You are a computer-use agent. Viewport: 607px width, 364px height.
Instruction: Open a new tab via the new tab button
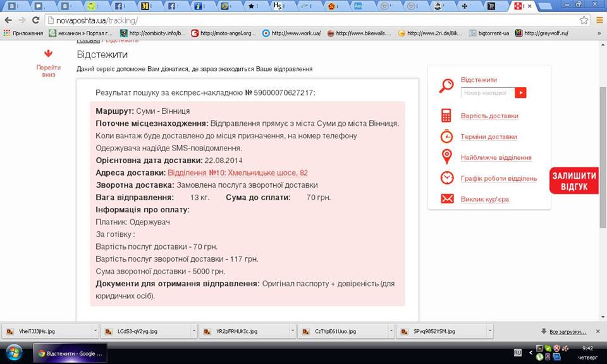[545, 6]
